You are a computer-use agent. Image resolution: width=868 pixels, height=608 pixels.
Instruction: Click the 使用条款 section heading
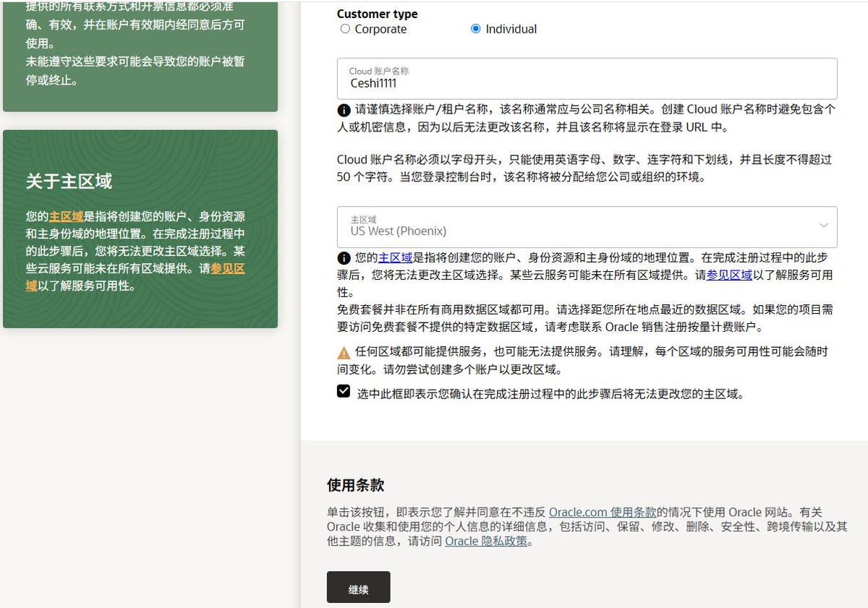(356, 485)
